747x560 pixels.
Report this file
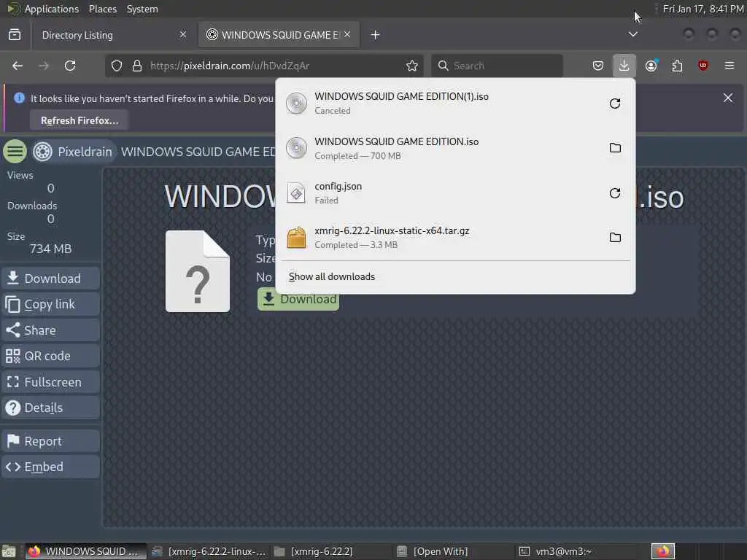pos(50,441)
